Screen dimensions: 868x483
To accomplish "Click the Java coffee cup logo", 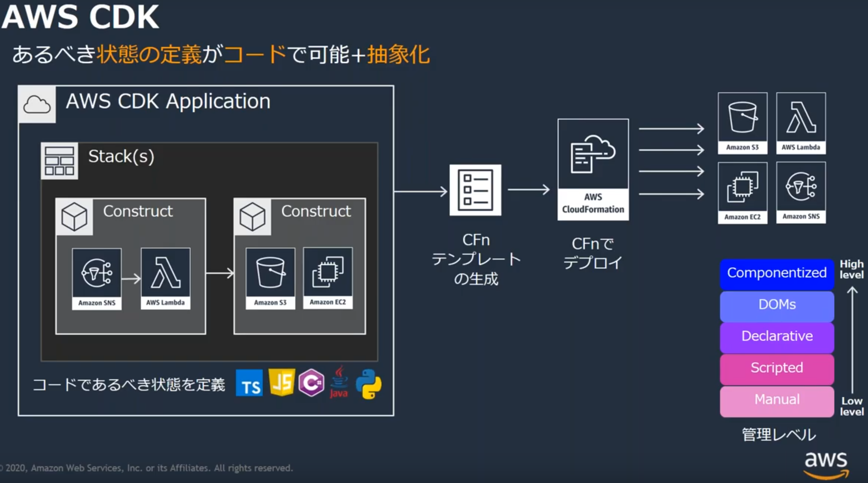I will click(339, 382).
